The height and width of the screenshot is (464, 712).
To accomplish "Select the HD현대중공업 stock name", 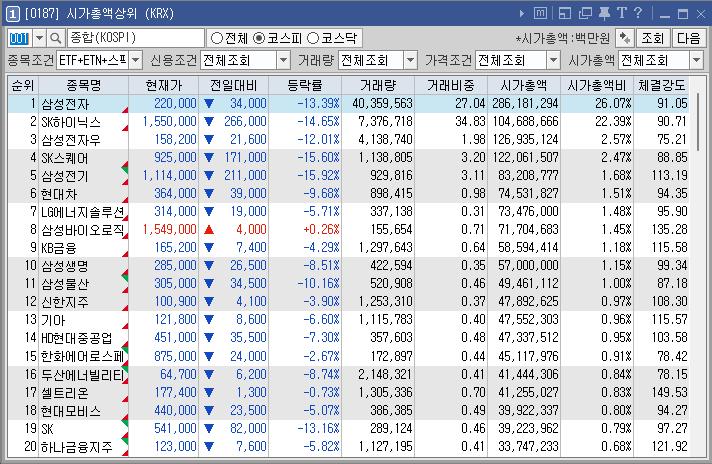I will (x=76, y=338).
